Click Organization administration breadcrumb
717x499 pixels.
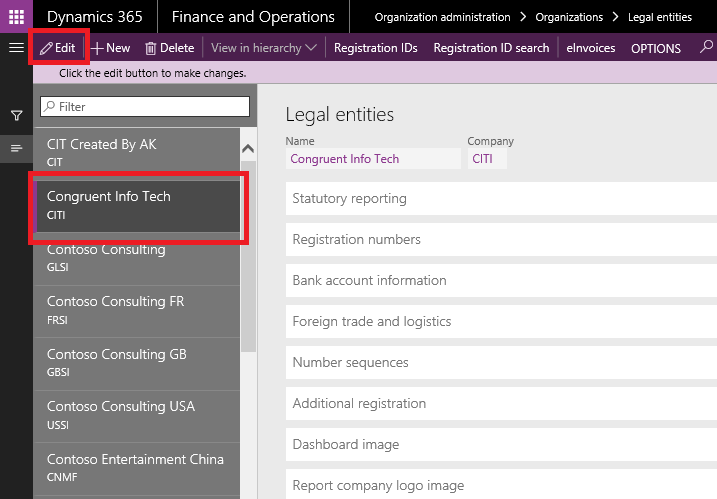pyautogui.click(x=442, y=17)
